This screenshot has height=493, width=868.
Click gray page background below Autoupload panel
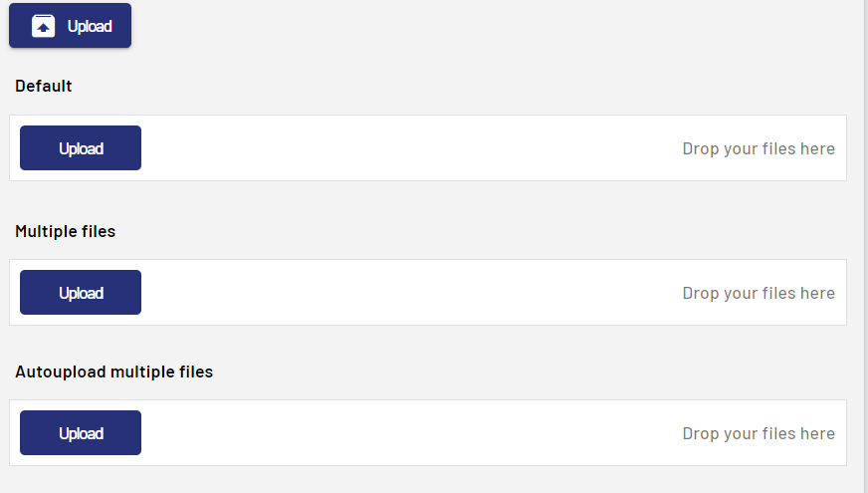click(428, 479)
